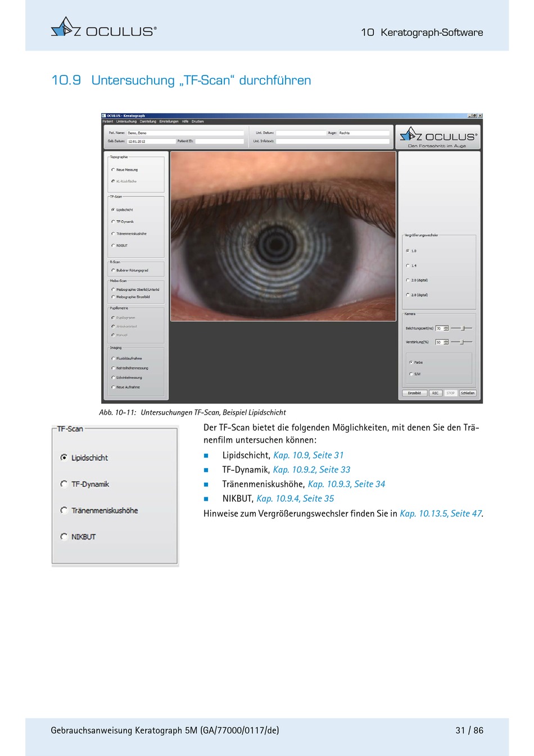Click the Einzelbild button
Image resolution: width=534 pixels, height=756 pixels.
(x=414, y=393)
